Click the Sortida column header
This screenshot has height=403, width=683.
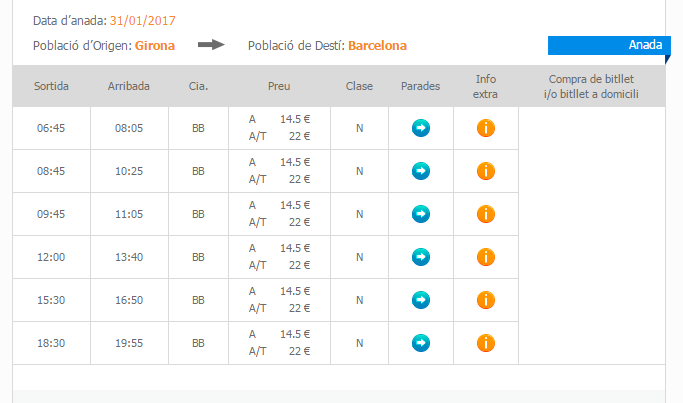point(51,86)
